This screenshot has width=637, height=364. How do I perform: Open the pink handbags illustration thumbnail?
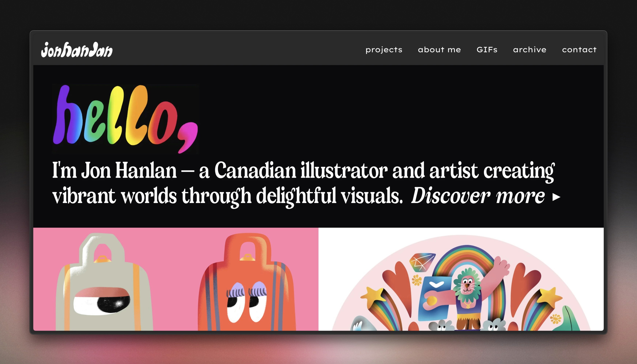tap(176, 279)
